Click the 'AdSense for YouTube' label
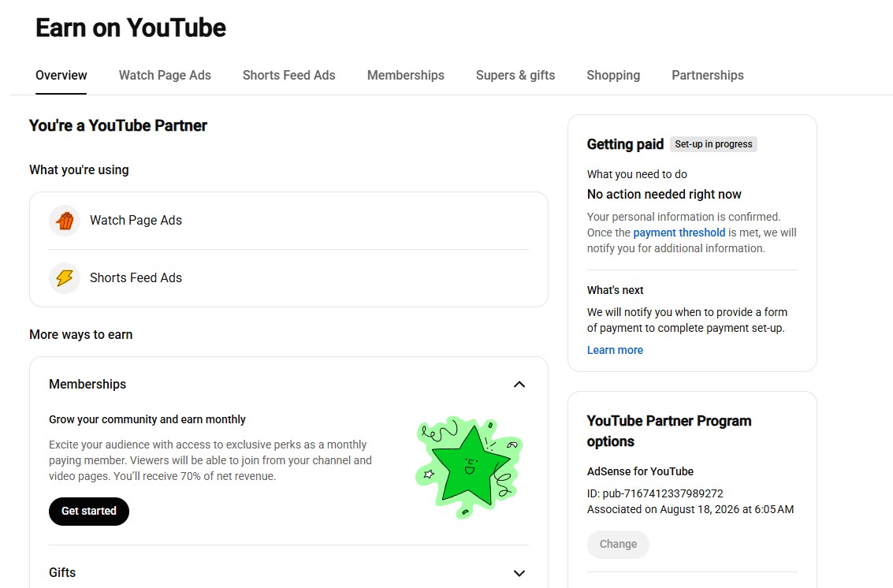893x588 pixels. 640,471
